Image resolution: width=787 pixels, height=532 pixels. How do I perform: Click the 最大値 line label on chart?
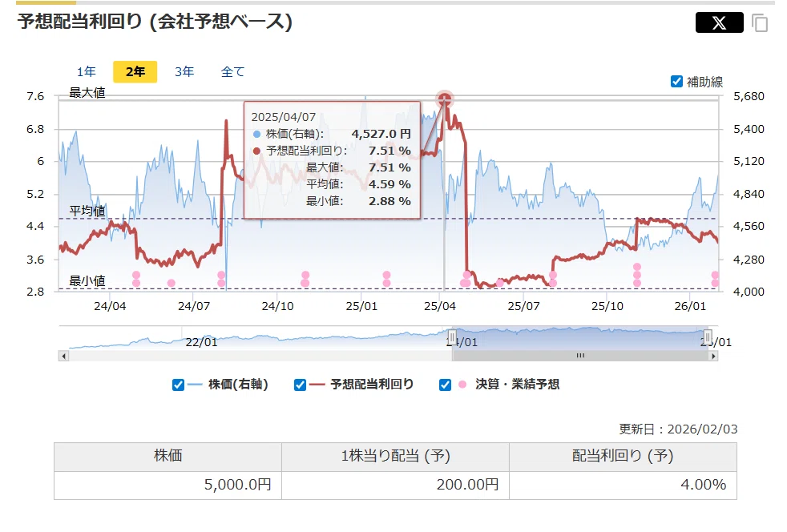(x=87, y=93)
